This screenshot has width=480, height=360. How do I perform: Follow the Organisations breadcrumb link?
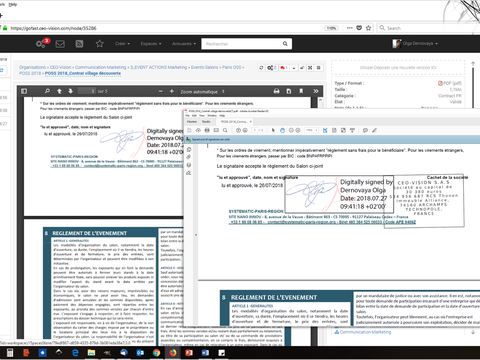click(x=32, y=67)
